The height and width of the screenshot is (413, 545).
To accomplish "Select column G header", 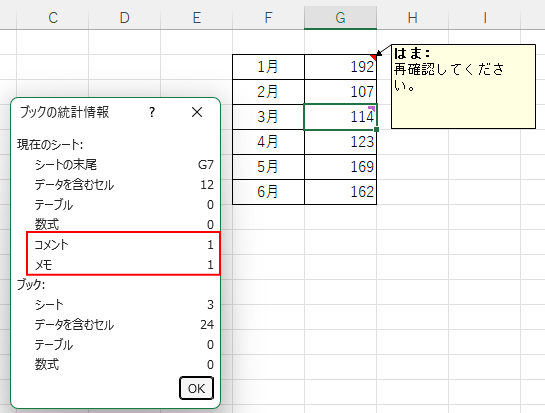I will point(341,18).
